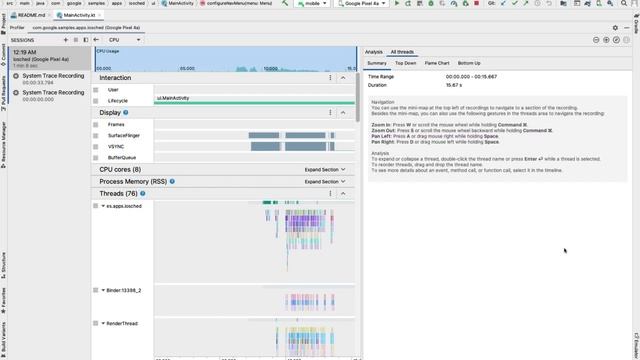
Task: Open first System Trace Recording 00:00:33.794
Action: (49, 79)
